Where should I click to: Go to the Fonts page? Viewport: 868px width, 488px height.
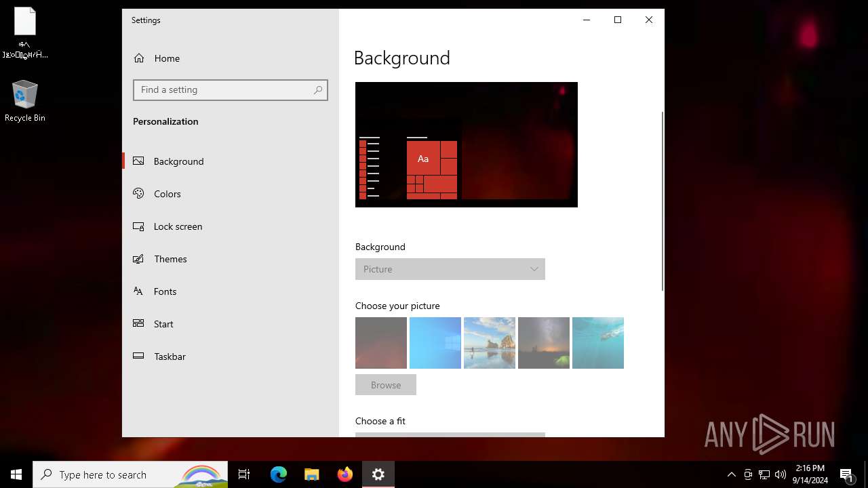[165, 291]
